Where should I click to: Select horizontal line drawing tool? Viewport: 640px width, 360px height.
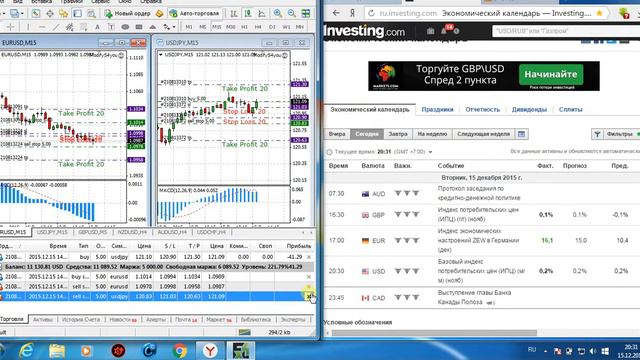point(42,27)
